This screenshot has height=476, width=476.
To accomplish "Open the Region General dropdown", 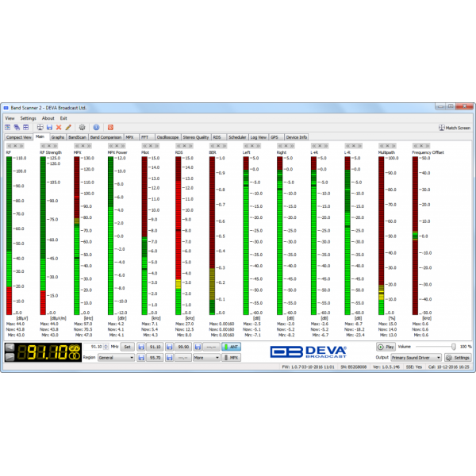I will click(x=116, y=358).
